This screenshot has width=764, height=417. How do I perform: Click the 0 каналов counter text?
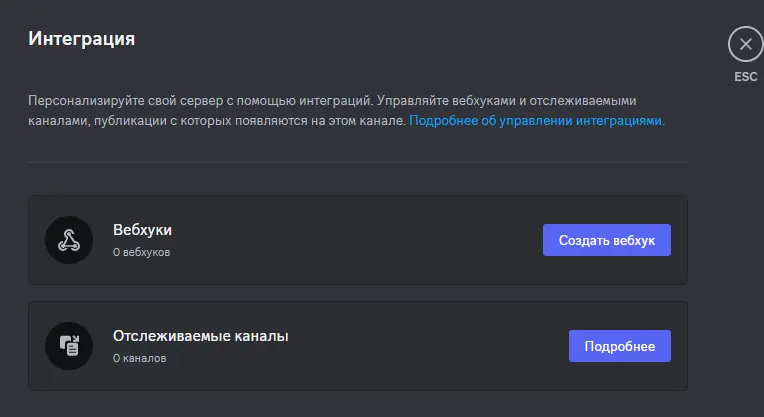(139, 358)
